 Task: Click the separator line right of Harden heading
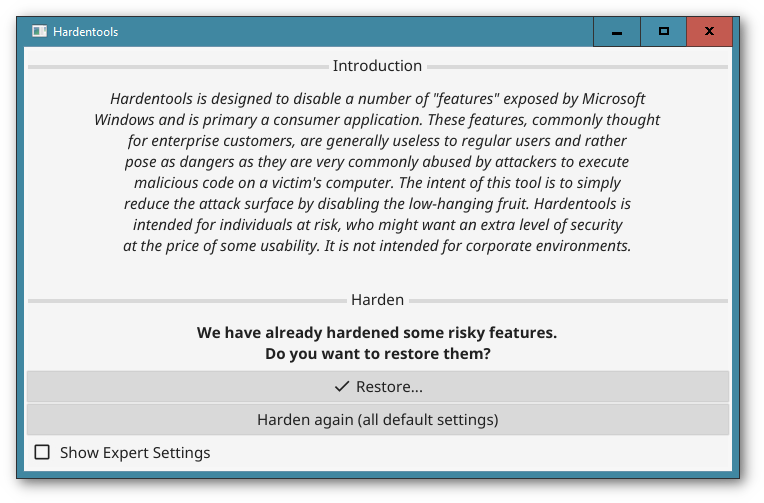(569, 301)
